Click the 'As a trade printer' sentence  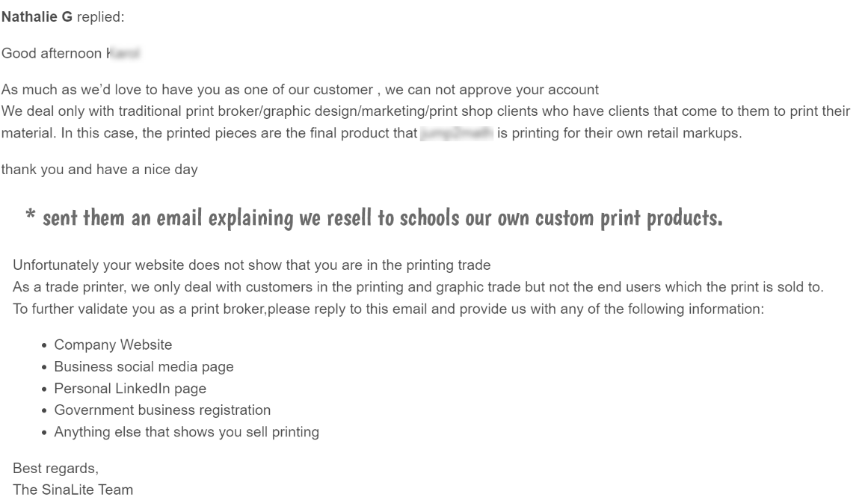point(418,287)
